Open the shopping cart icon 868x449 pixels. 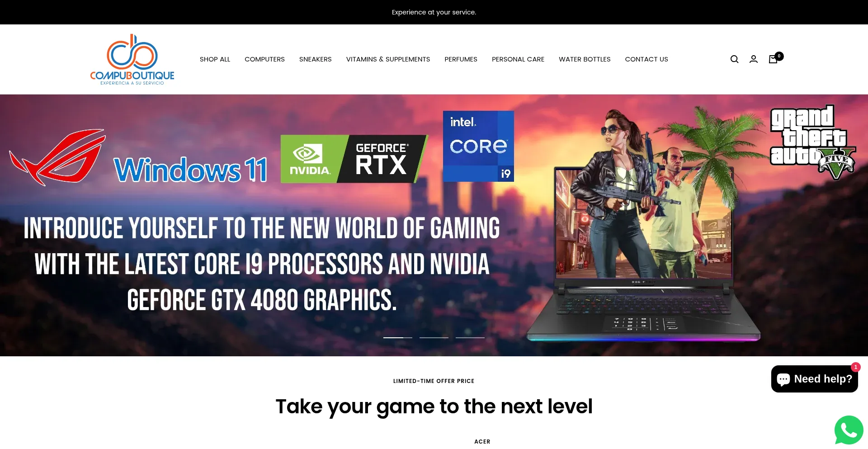click(774, 59)
